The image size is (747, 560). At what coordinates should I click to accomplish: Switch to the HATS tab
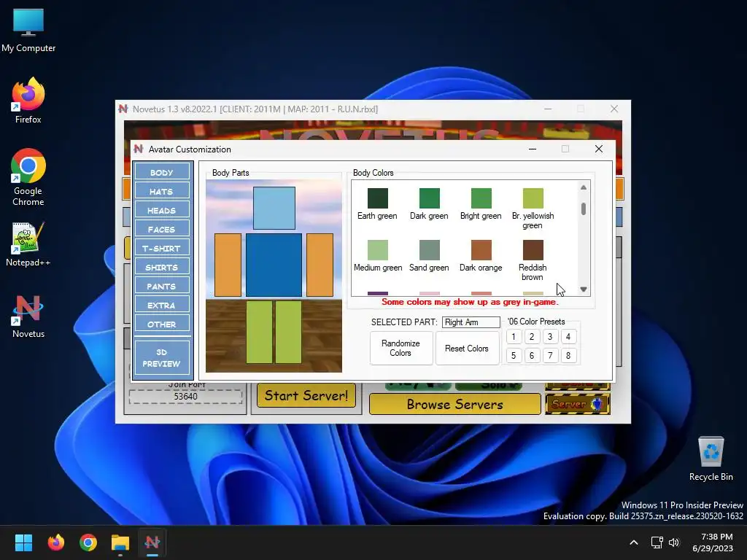tap(161, 192)
